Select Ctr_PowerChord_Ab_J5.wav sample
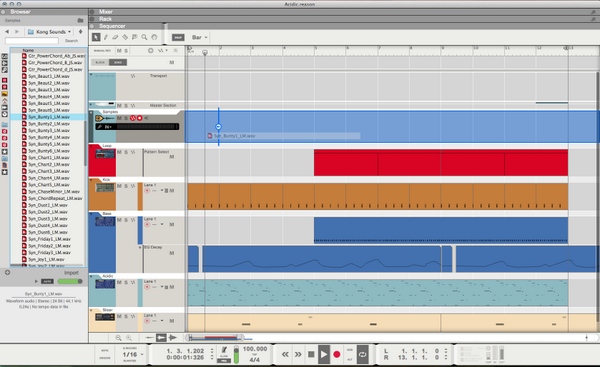 tap(54, 56)
